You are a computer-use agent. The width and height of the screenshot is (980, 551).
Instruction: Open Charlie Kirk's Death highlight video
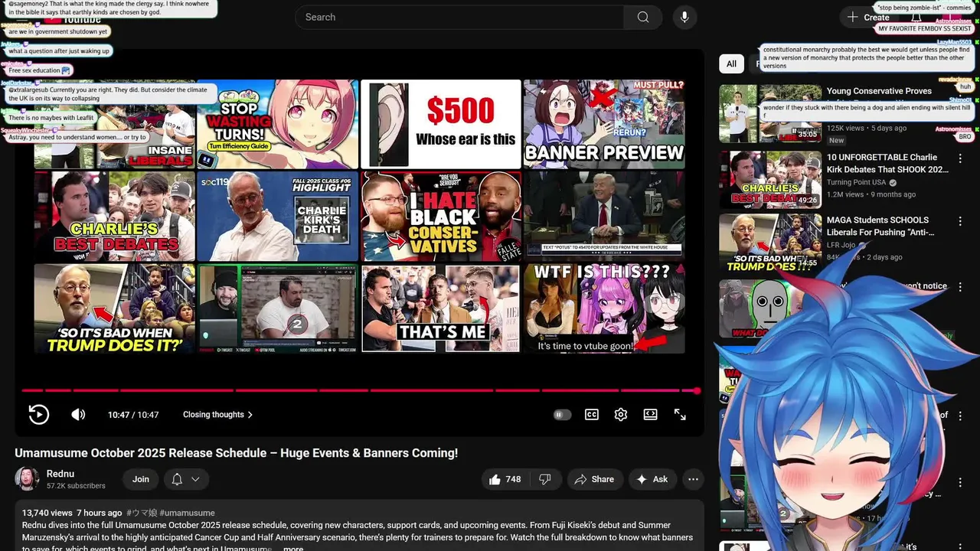277,217
